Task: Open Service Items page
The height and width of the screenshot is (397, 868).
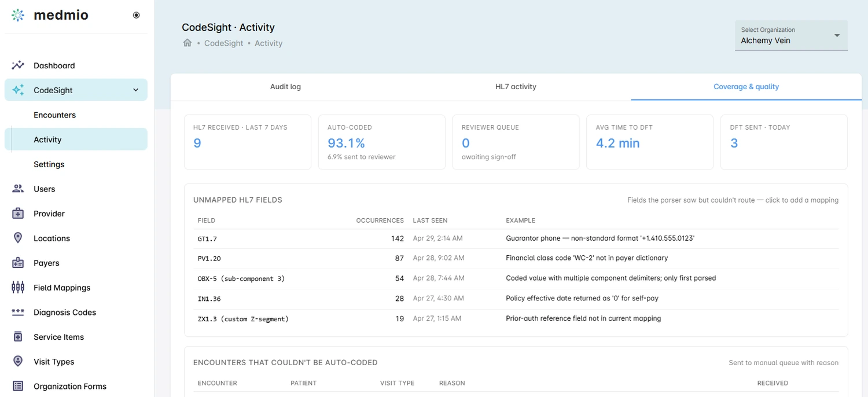Action: click(x=76, y=337)
